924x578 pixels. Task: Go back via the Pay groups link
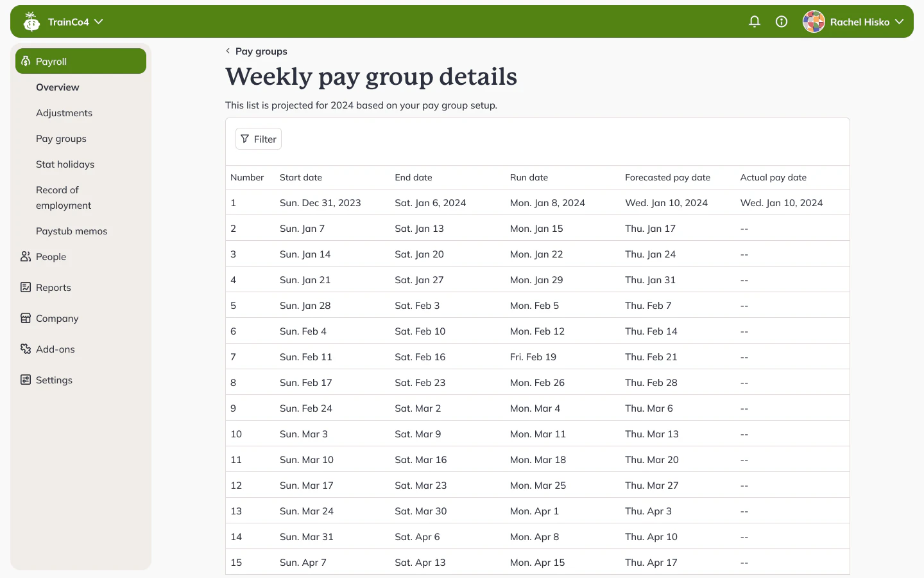[261, 51]
